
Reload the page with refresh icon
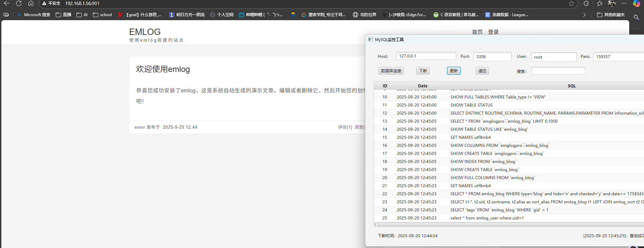(19, 3)
